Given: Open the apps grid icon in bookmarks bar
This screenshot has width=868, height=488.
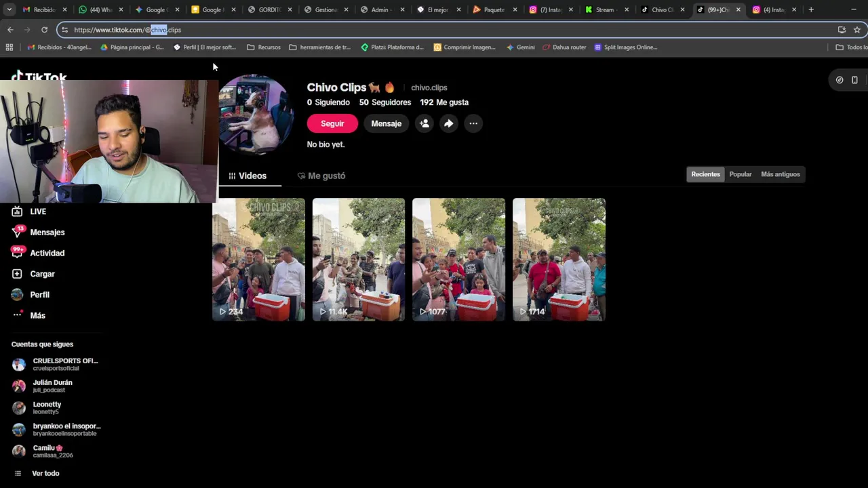Looking at the screenshot, I should (9, 47).
